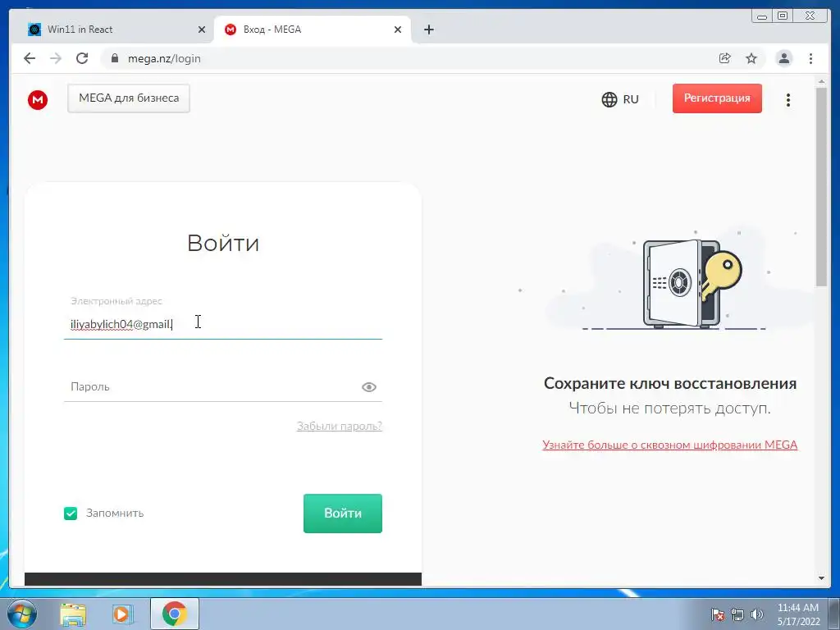The width and height of the screenshot is (840, 630).
Task: Close the Win11 in React tab
Action: click(202, 30)
